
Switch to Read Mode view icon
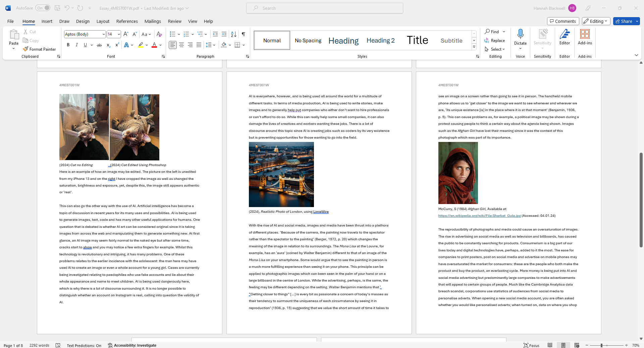click(550, 345)
